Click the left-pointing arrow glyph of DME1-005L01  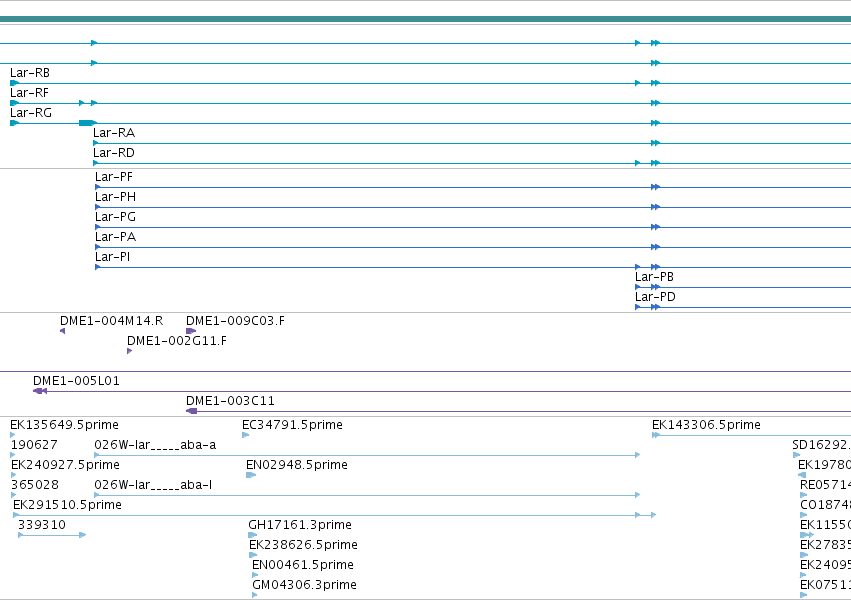[x=40, y=391]
